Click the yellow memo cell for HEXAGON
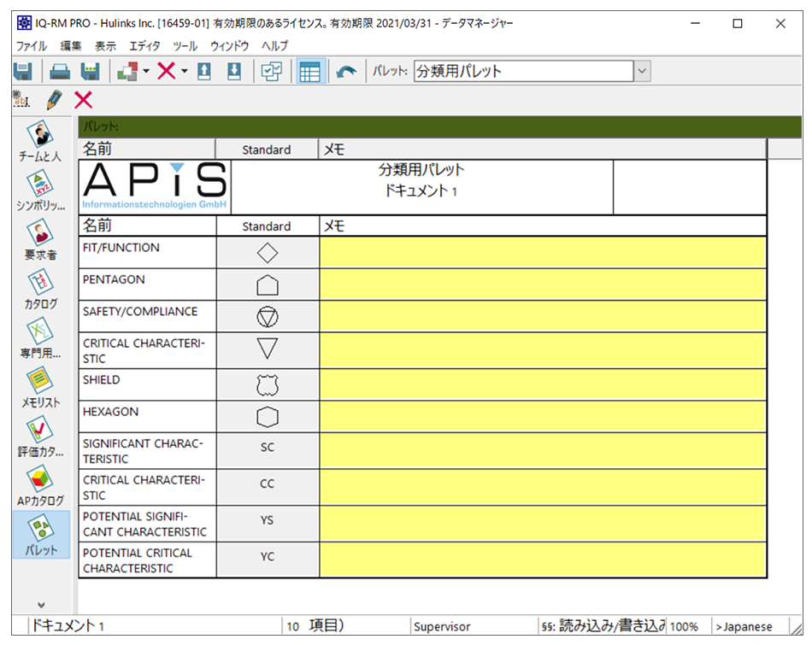The width and height of the screenshot is (812, 645). pyautogui.click(x=543, y=417)
